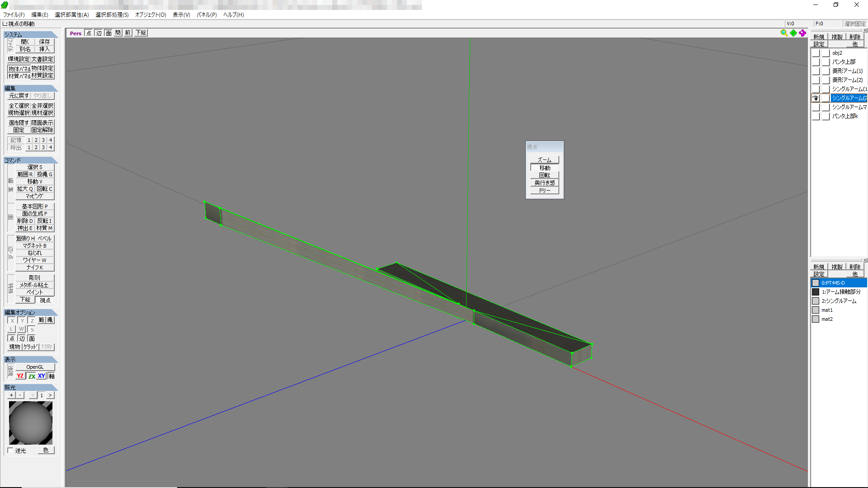Collapse the 照光 panel header

click(x=31, y=388)
